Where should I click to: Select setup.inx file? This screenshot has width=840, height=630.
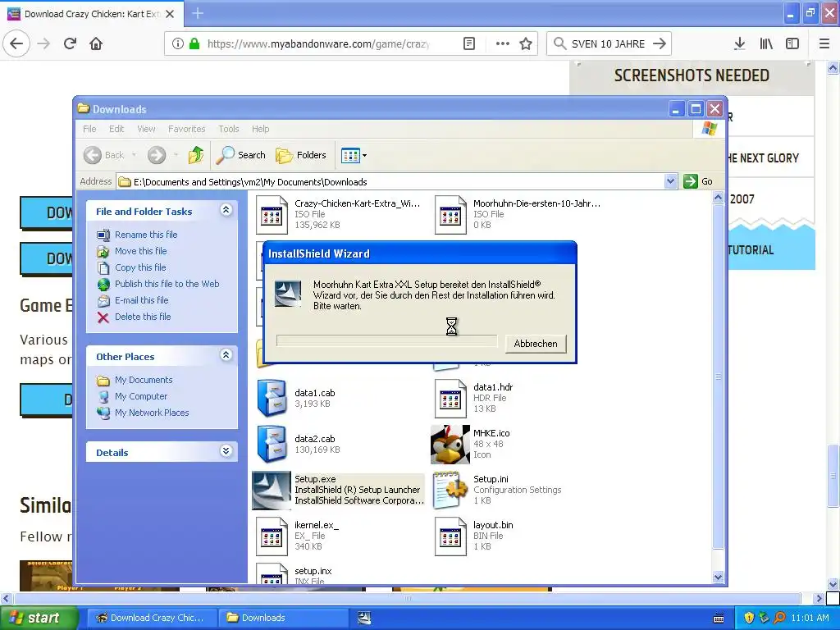[x=294, y=574]
